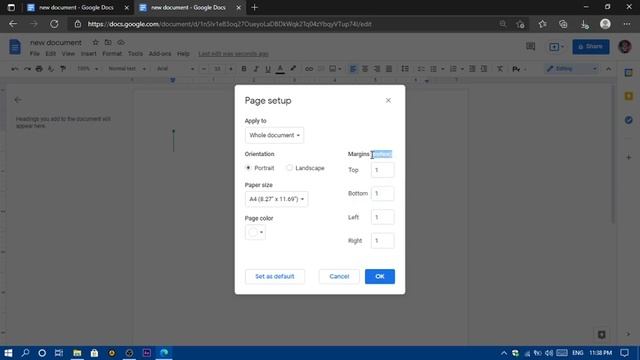Open the Tools menu

[135, 54]
